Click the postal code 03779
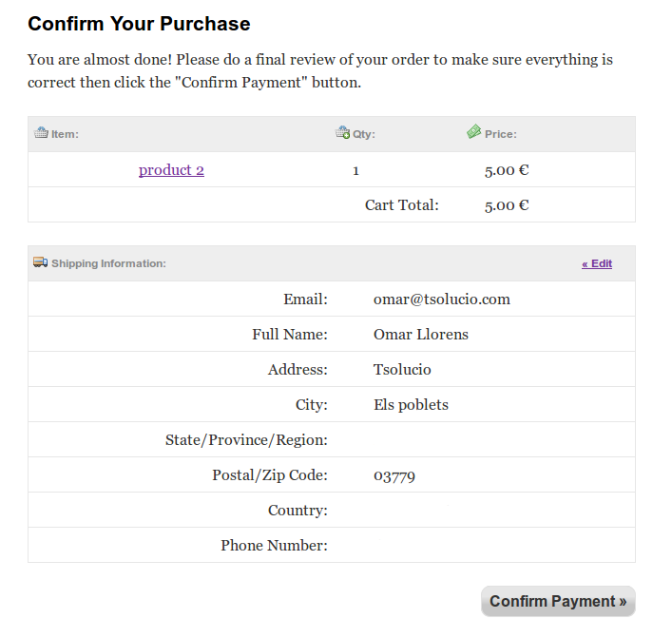Image resolution: width=672 pixels, height=638 pixels. [394, 476]
